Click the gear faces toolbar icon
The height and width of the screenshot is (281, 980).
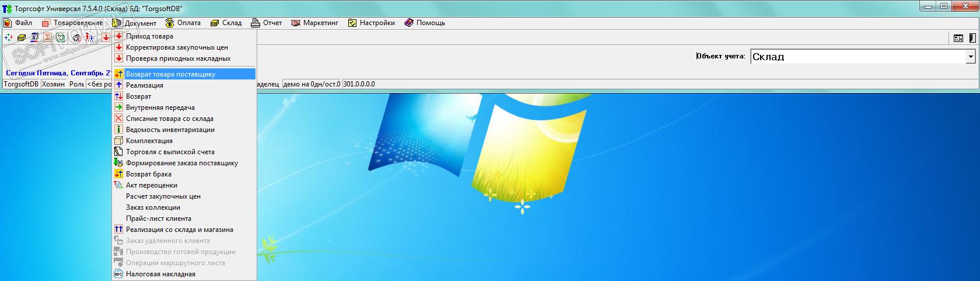coord(76,37)
